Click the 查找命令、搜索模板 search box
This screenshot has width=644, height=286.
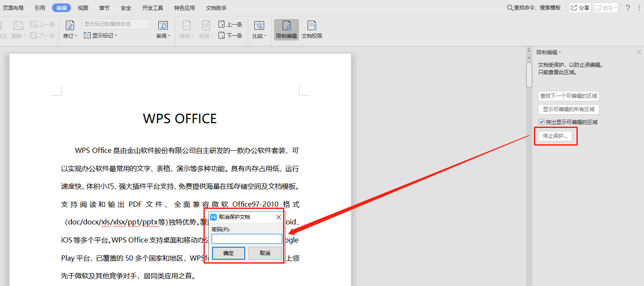pos(534,8)
